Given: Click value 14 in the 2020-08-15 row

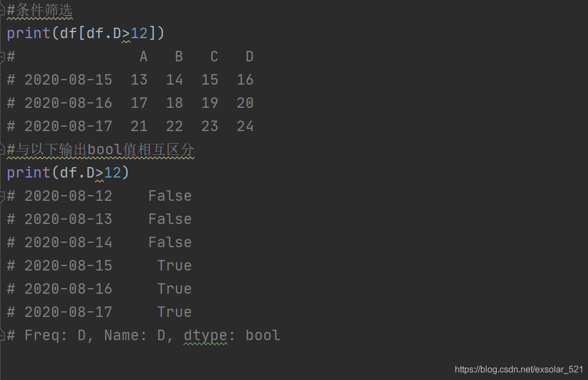Looking at the screenshot, I should (x=175, y=80).
